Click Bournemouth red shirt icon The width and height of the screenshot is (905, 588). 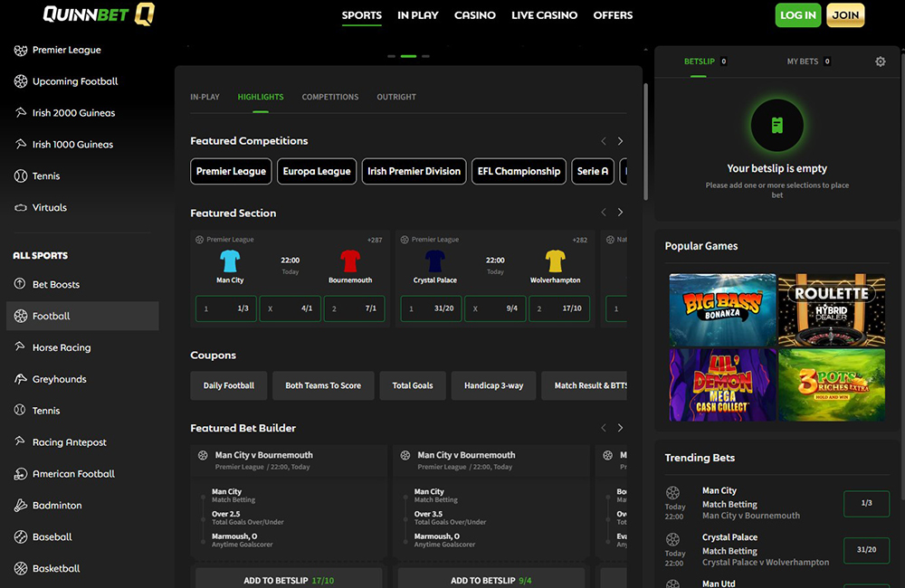[349, 261]
